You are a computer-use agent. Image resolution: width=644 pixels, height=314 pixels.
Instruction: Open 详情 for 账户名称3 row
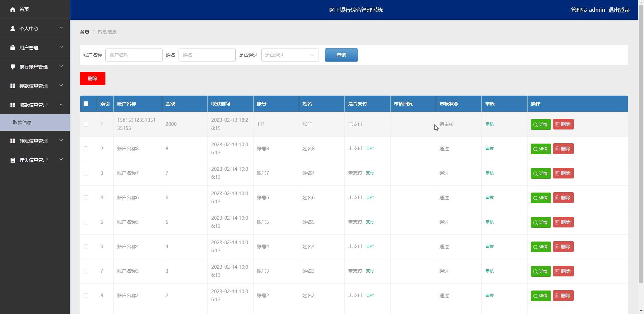coord(541,271)
